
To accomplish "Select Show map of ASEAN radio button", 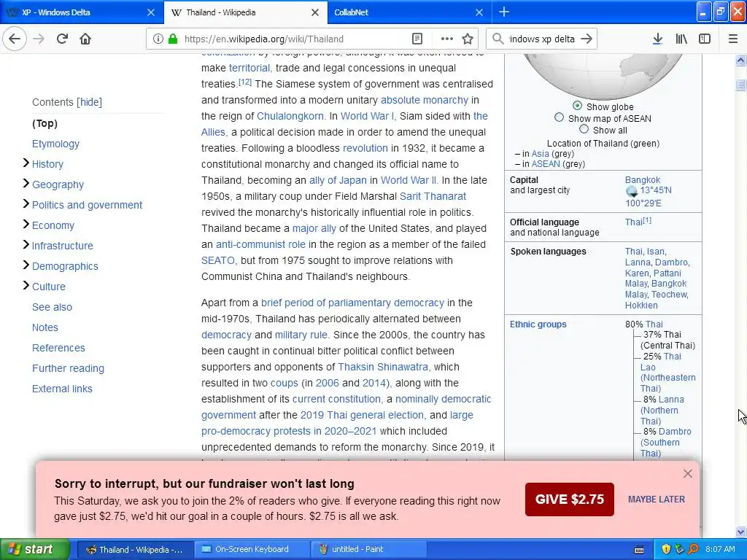I will tap(560, 117).
